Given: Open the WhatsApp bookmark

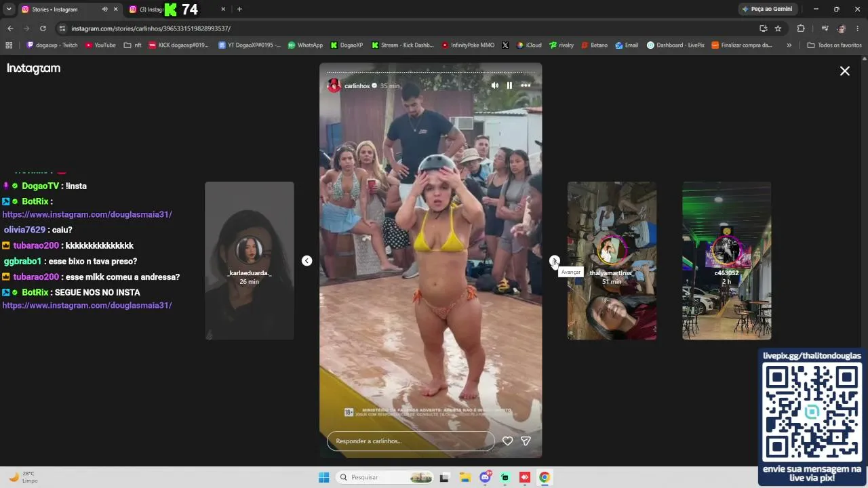Looking at the screenshot, I should click(305, 45).
